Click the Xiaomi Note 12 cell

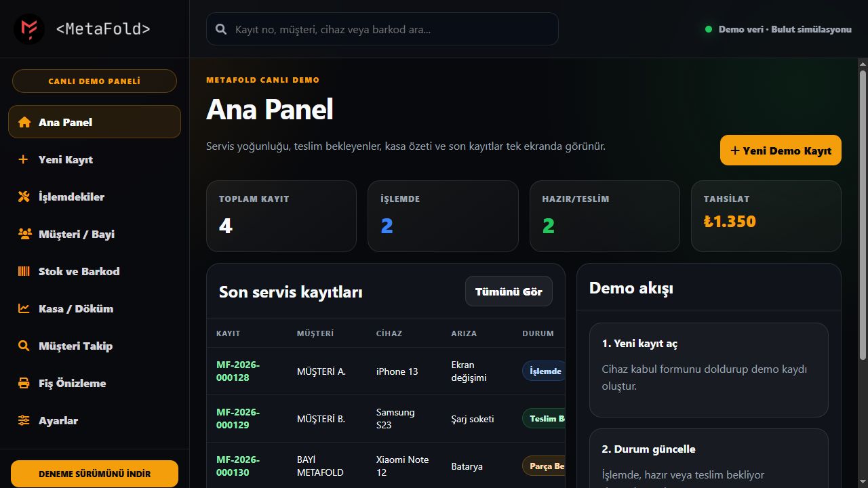point(403,466)
